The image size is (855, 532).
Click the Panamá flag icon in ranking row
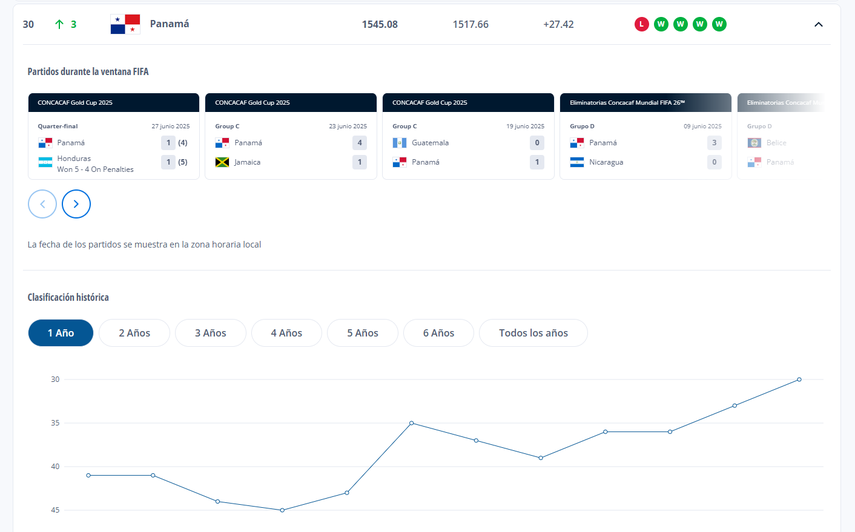(125, 24)
